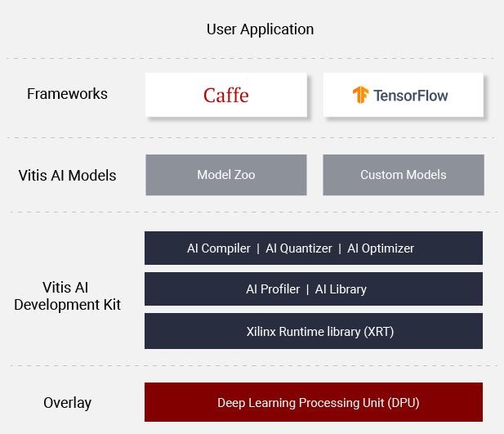The image size is (504, 434).
Task: Select the Caffe framework box
Action: point(226,95)
